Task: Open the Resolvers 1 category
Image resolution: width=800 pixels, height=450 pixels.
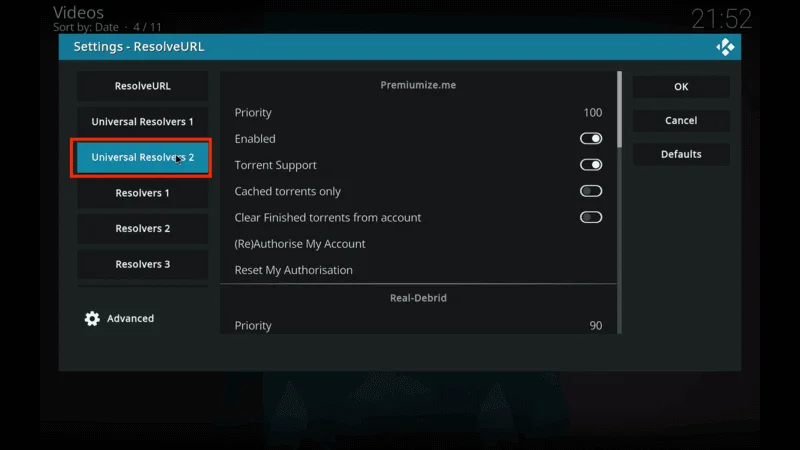Action: click(x=142, y=193)
